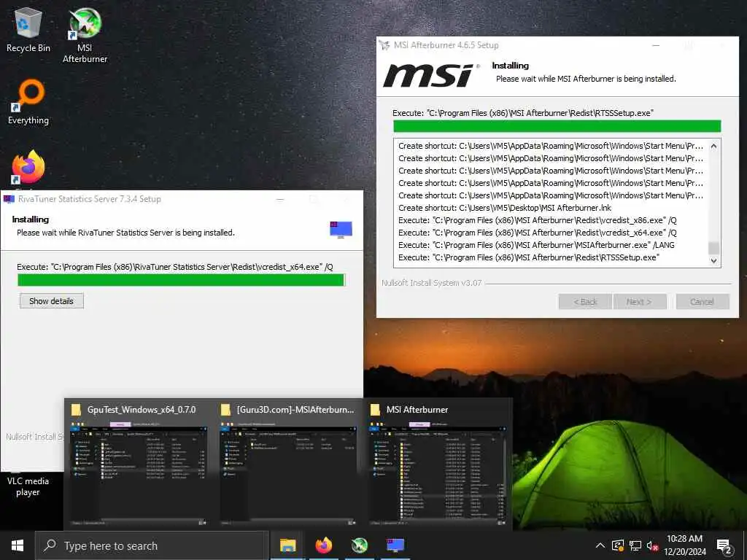Click the RivaTuner setup title bar icon
Viewport: 747px width, 560px height.
[9, 199]
